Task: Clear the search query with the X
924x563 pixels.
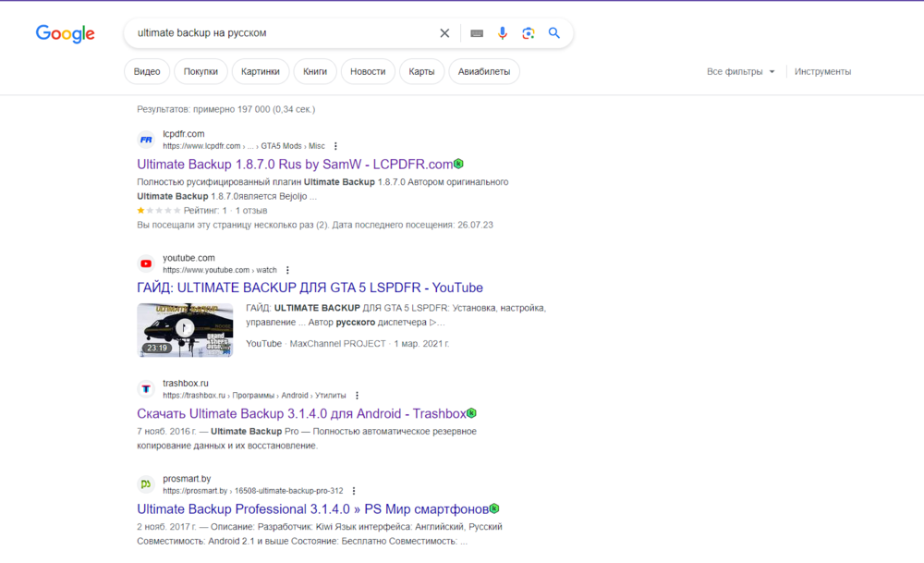Action: 444,32
